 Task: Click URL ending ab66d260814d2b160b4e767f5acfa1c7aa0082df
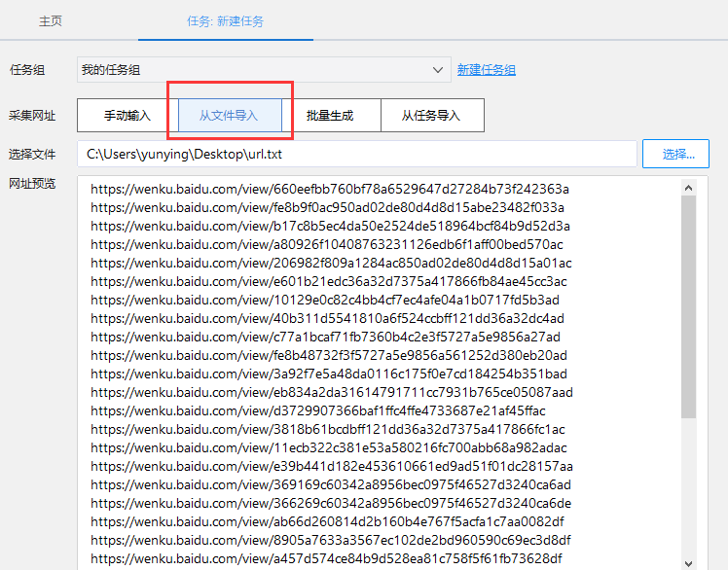(x=327, y=522)
